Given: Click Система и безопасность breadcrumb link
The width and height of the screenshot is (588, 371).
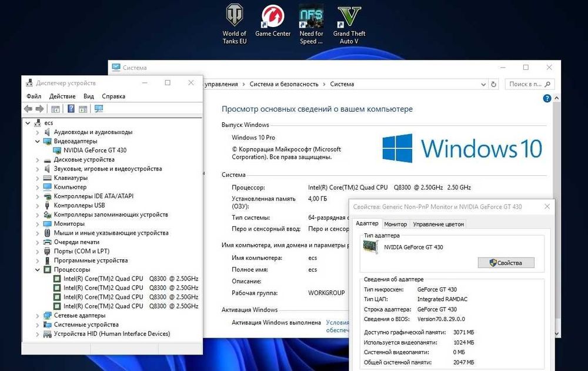Looking at the screenshot, I should 284,85.
